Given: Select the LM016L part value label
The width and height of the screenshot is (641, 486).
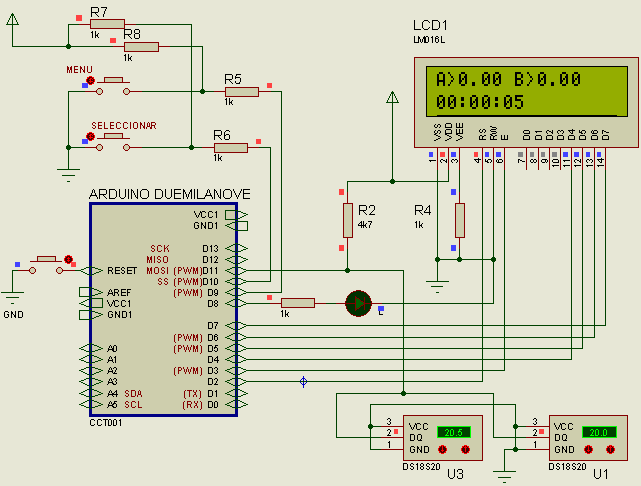Looking at the screenshot, I should coord(429,40).
